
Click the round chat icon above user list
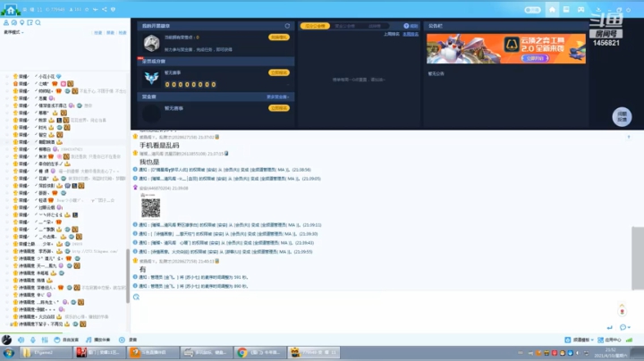[x=14, y=22]
